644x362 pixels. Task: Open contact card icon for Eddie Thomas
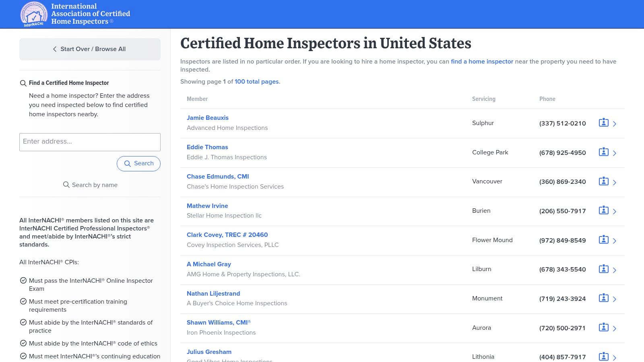point(604,152)
